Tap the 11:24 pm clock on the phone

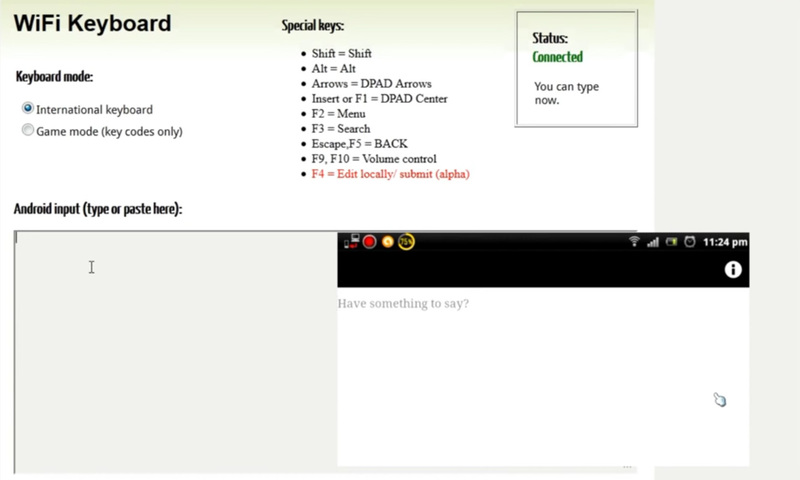pyautogui.click(x=725, y=242)
